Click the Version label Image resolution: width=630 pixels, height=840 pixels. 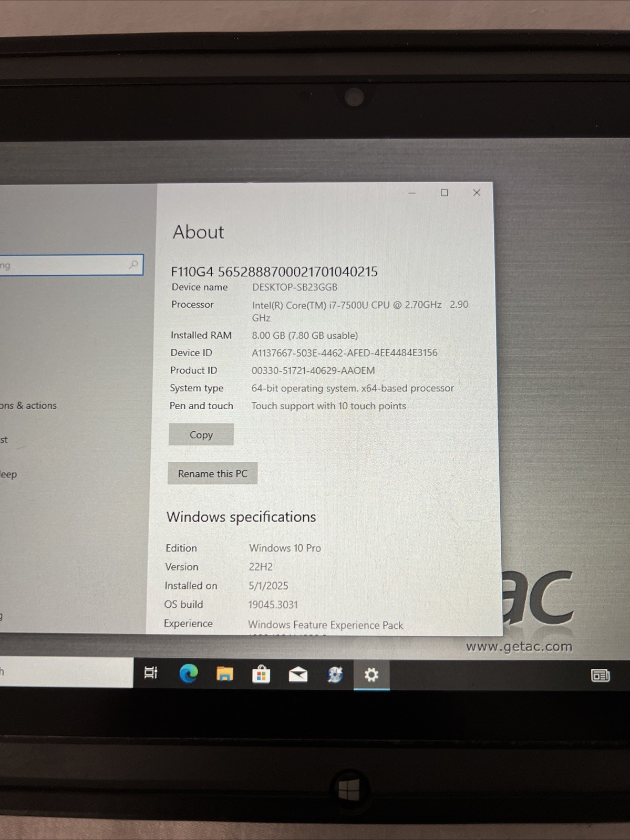(182, 567)
